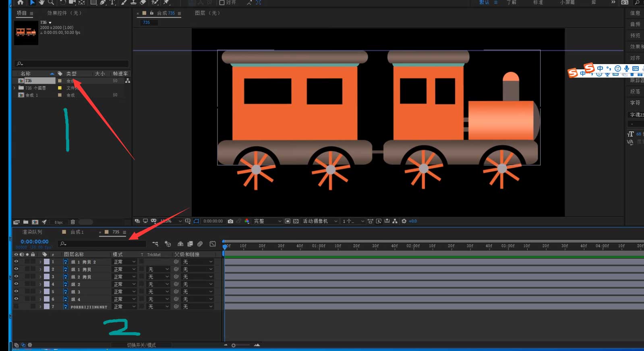Image resolution: width=644 pixels, height=351 pixels.
Task: Click label color swatch of layer 5
Action: coord(47,292)
